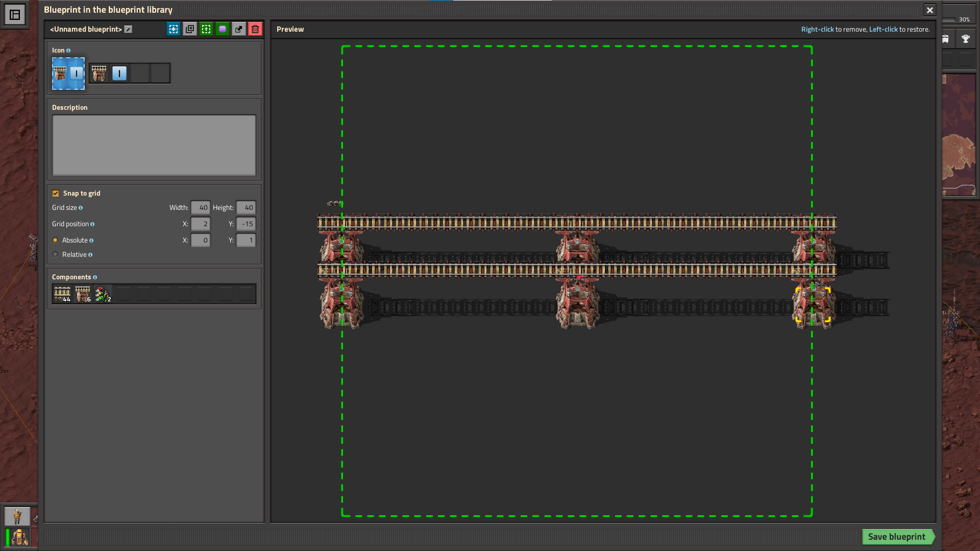The width and height of the screenshot is (980, 551).
Task: Click the Components info icon
Action: tap(95, 277)
